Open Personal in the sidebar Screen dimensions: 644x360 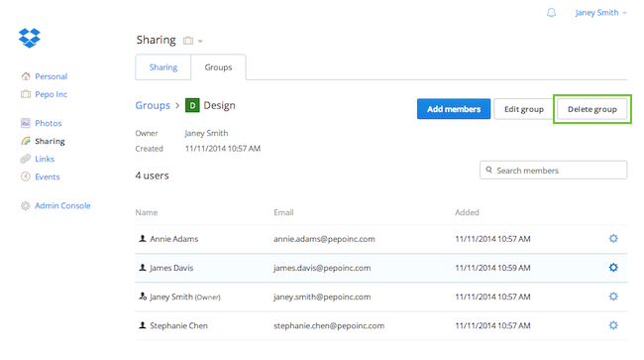pos(51,76)
